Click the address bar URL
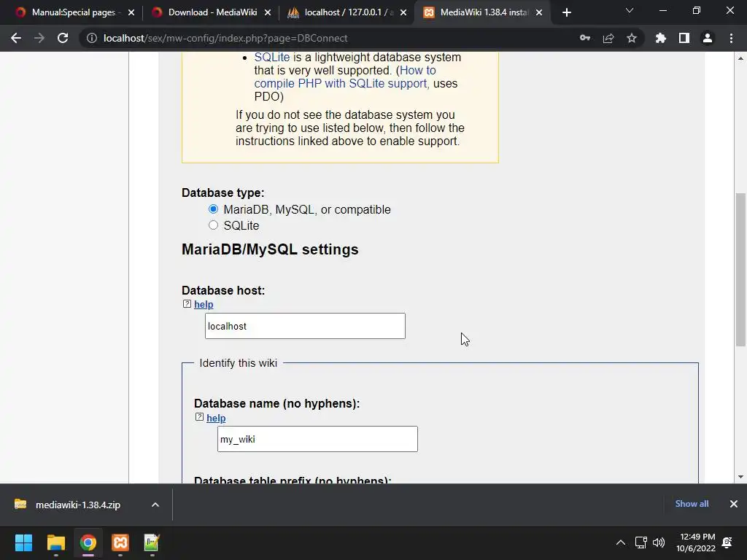Viewport: 747px width, 560px height. tap(225, 38)
